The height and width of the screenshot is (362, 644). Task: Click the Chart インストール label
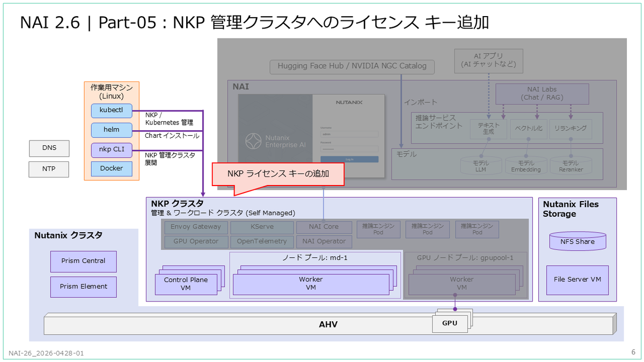tap(172, 136)
